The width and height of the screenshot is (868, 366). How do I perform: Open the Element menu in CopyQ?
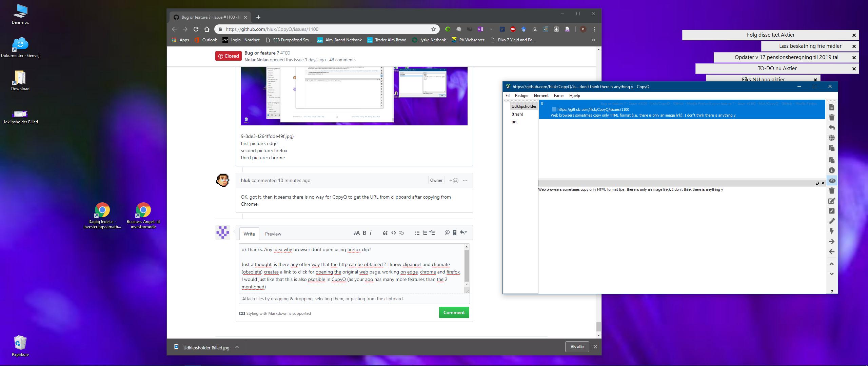coord(541,95)
